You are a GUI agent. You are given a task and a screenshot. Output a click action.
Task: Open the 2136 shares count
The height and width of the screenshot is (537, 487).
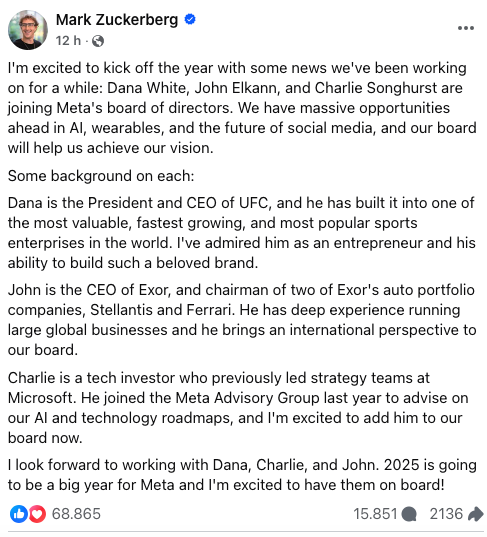[446, 514]
